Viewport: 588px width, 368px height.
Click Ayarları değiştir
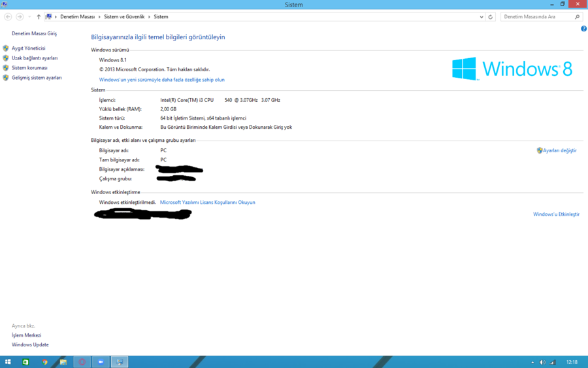coord(560,150)
